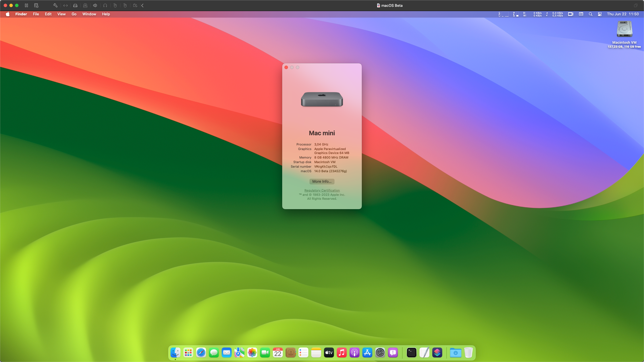Open App Store from the Dock
644x362 pixels.
[x=367, y=353]
